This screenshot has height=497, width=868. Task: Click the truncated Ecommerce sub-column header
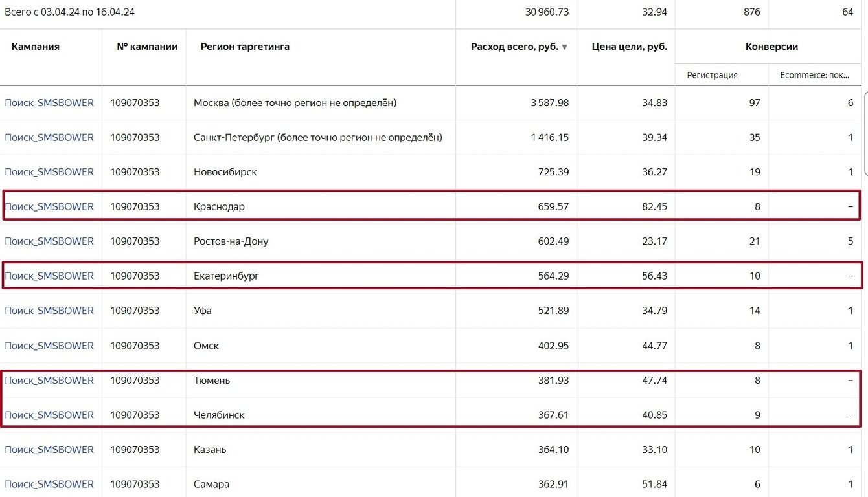(x=814, y=75)
